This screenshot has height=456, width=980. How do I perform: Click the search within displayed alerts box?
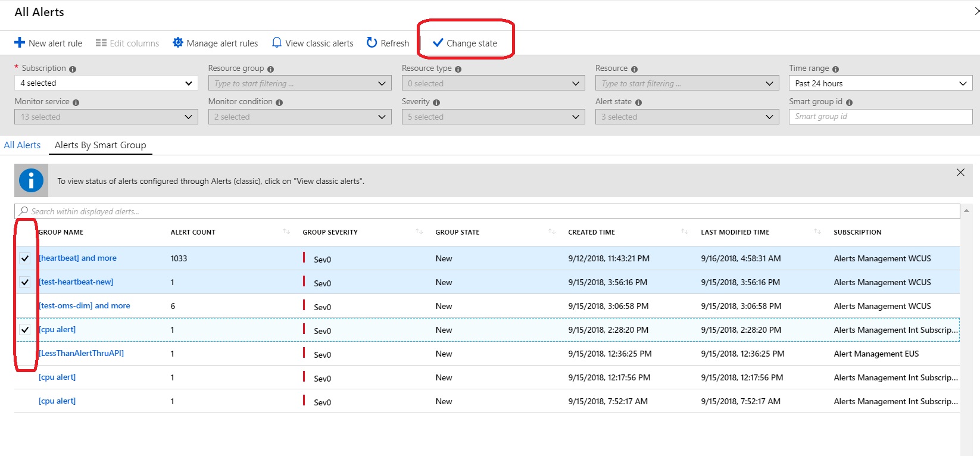point(487,211)
